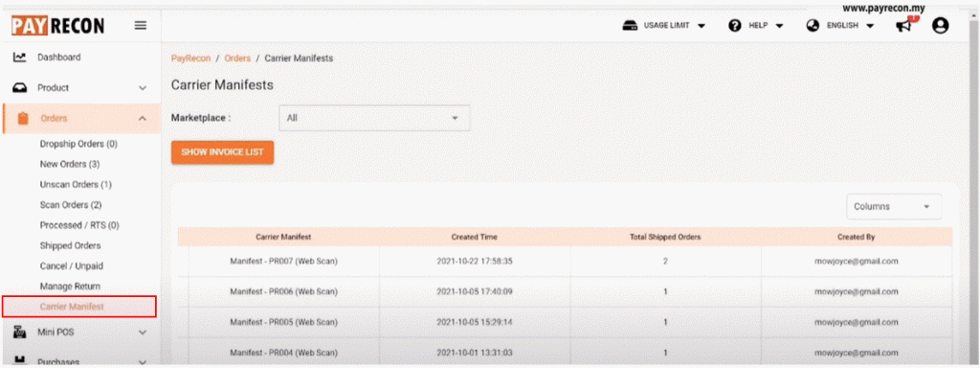Click the email in the PR007 row
The width and height of the screenshot is (980, 368).
(857, 261)
